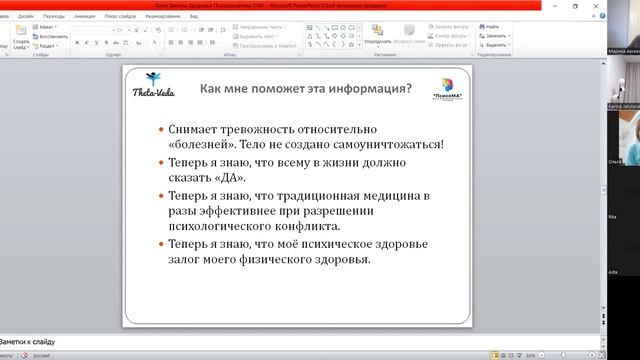Open Экспресс-стили (Quick Styles) gallery
The width and height of the screenshot is (640, 360).
click(409, 34)
